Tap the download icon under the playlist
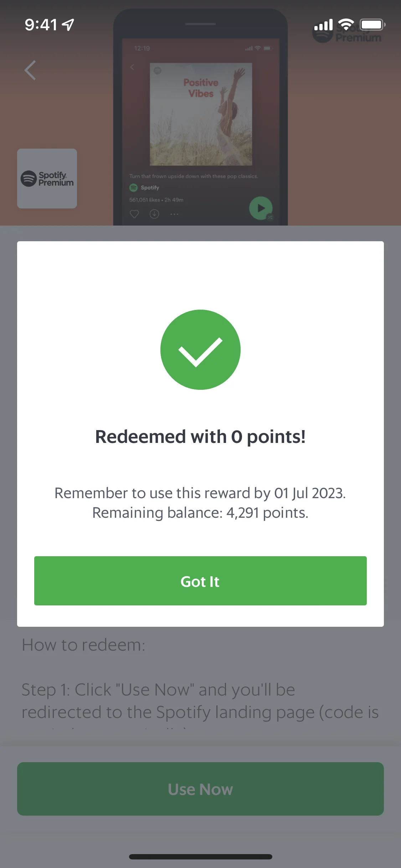The height and width of the screenshot is (868, 401). point(154,213)
